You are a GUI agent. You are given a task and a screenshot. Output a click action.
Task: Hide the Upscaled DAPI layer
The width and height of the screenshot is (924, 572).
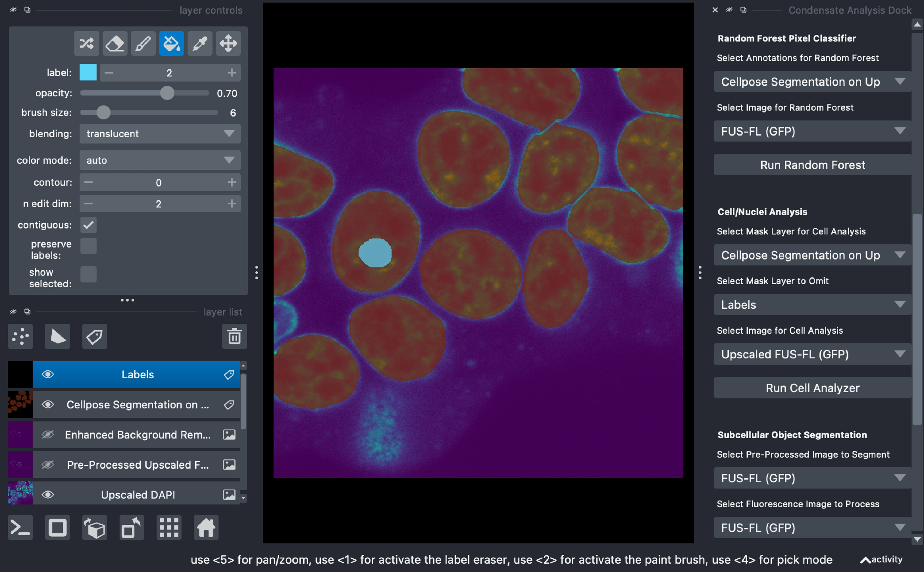point(48,494)
